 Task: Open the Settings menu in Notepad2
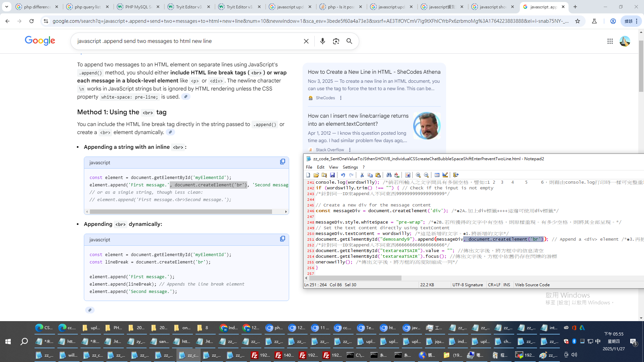pos(350,167)
